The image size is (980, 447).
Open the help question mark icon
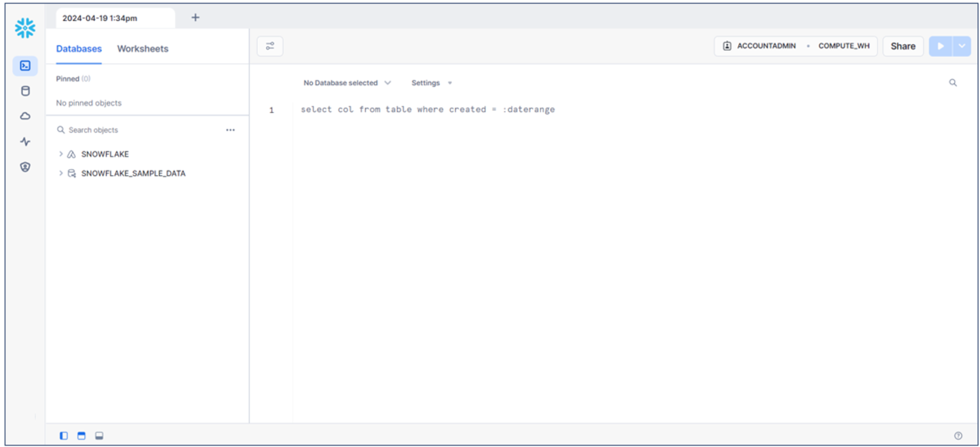pyautogui.click(x=958, y=436)
